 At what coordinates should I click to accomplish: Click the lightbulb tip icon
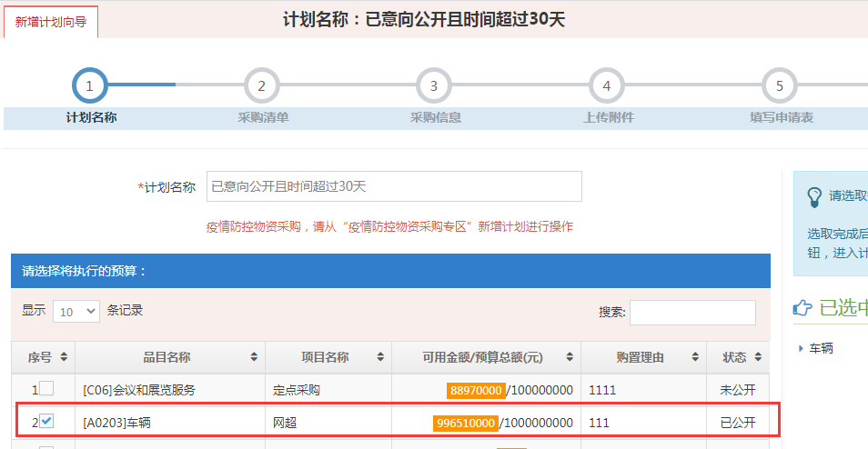point(814,197)
